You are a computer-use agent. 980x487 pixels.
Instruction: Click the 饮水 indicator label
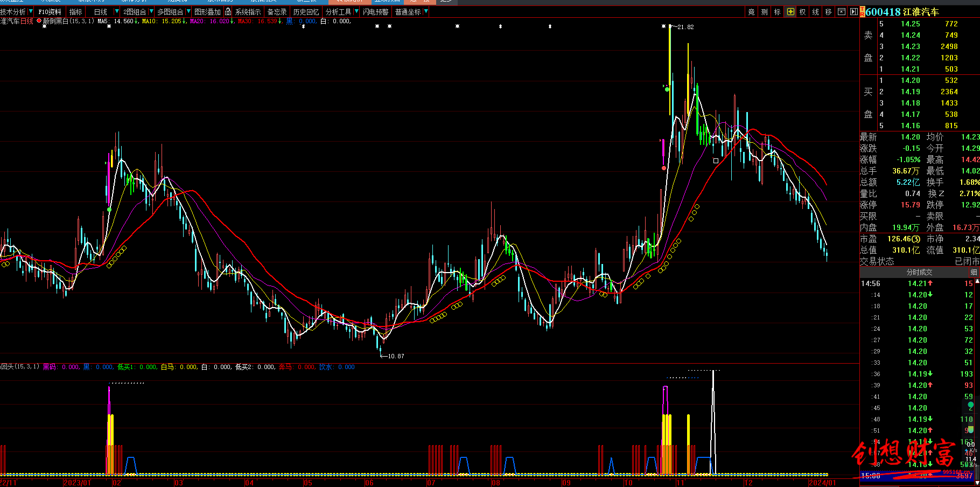325,367
